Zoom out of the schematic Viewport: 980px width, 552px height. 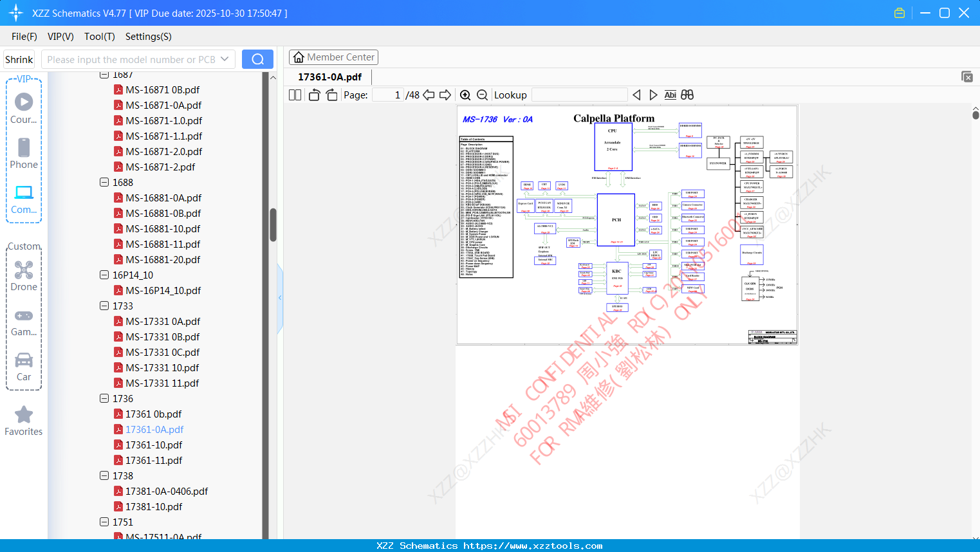coord(482,95)
